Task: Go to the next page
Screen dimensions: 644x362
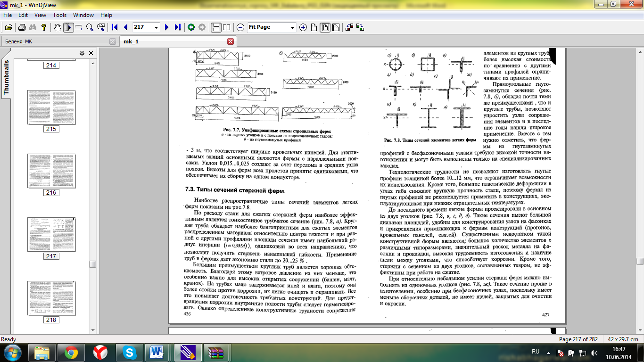Action: (x=166, y=27)
